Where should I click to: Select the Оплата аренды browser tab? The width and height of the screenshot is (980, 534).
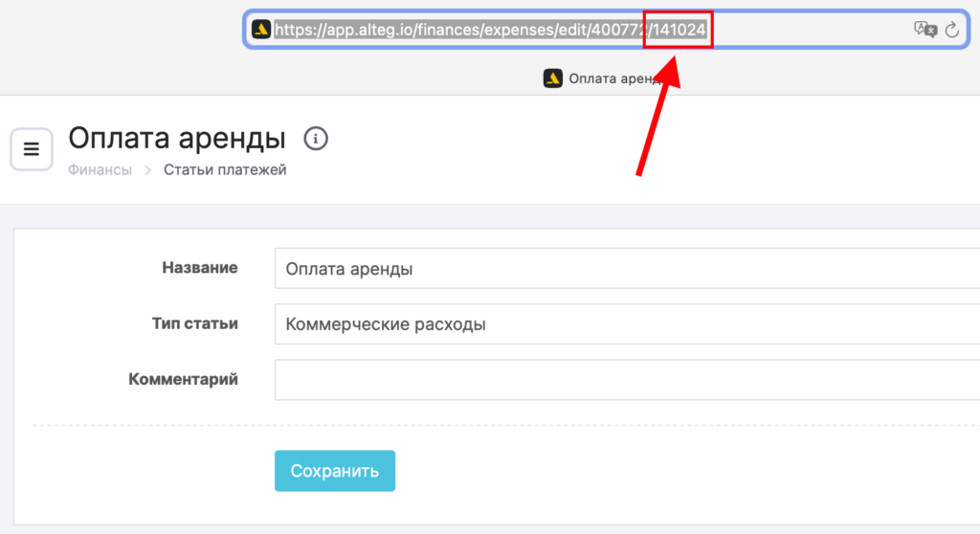click(614, 78)
